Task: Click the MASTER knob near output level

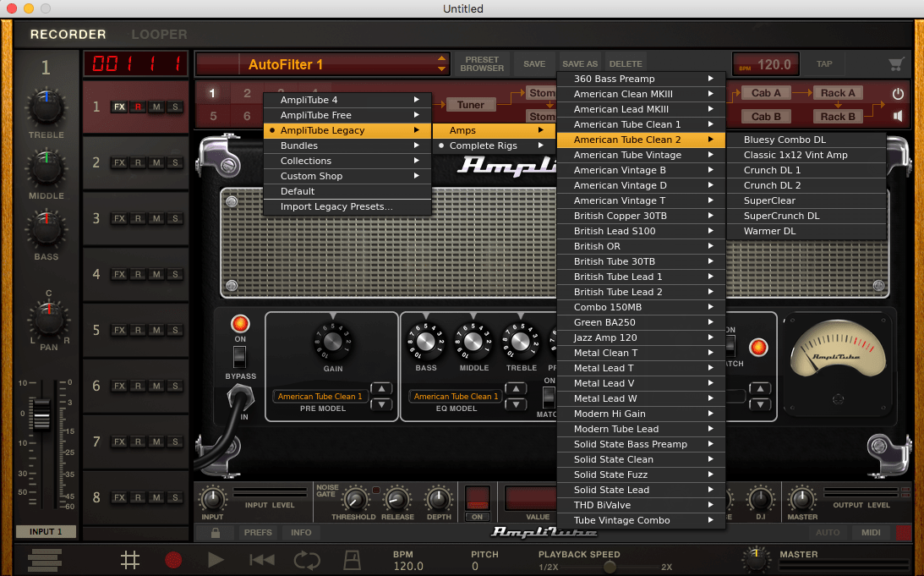Action: click(801, 499)
